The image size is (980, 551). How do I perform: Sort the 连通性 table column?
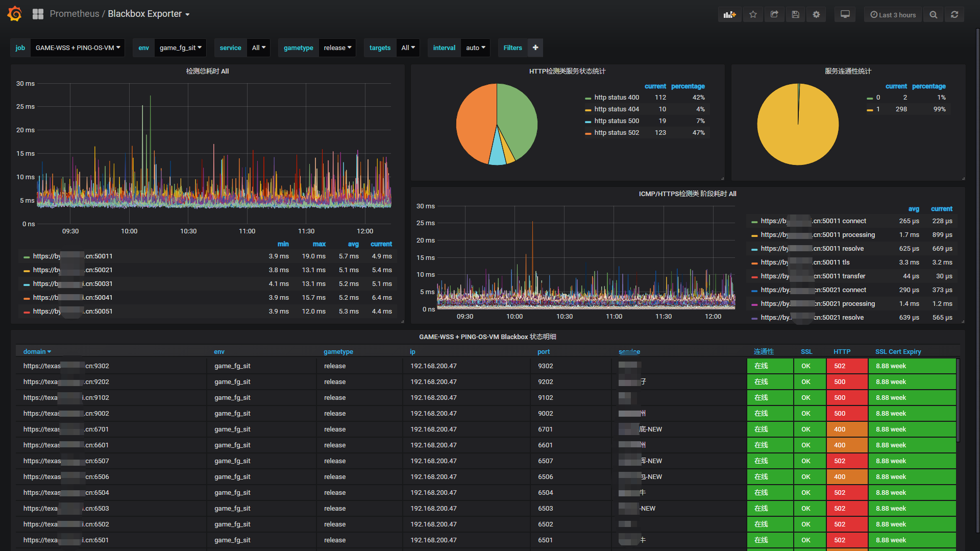[764, 351]
